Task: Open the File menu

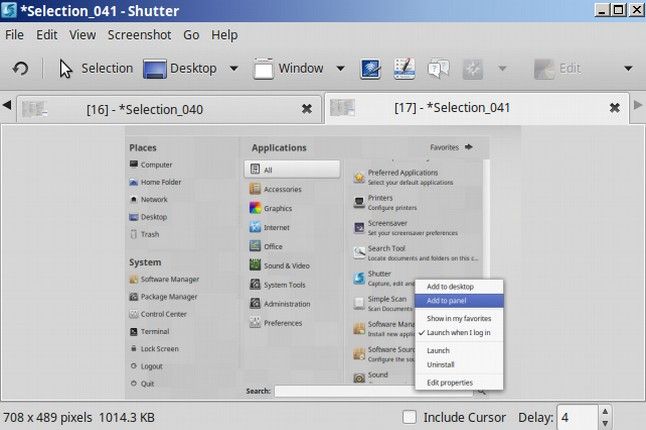Action: coord(14,35)
